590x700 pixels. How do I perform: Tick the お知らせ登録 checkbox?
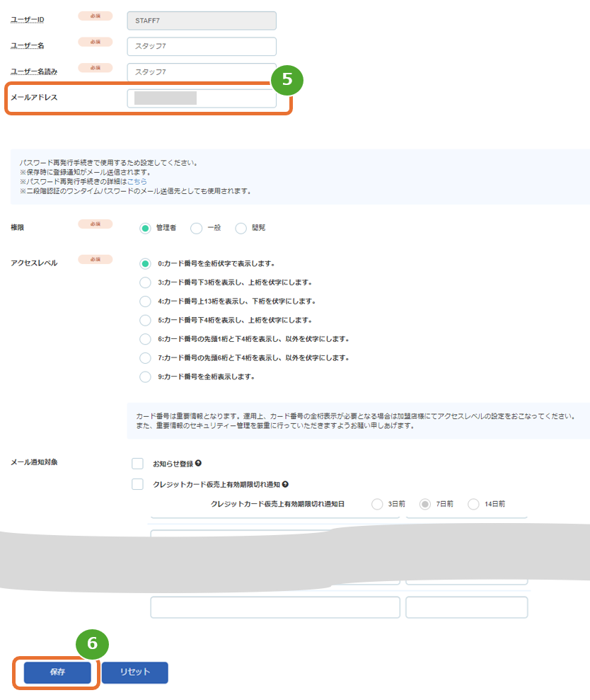[137, 464]
